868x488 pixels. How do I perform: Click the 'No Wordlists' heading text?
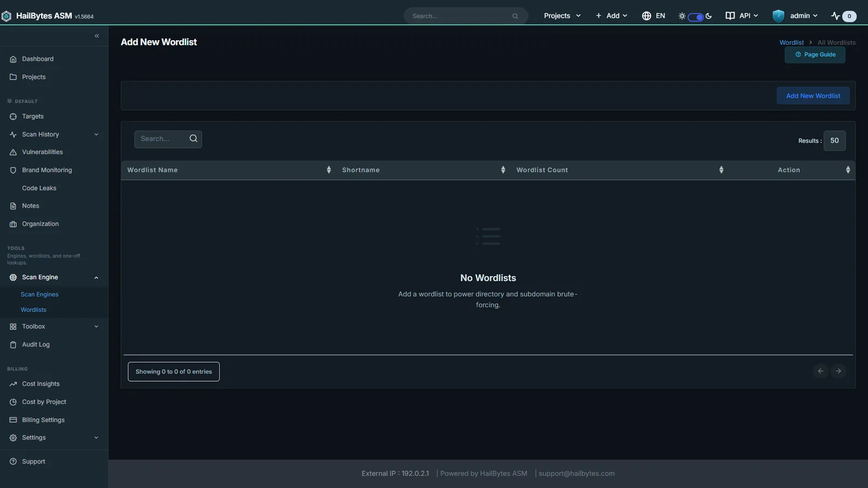(488, 278)
